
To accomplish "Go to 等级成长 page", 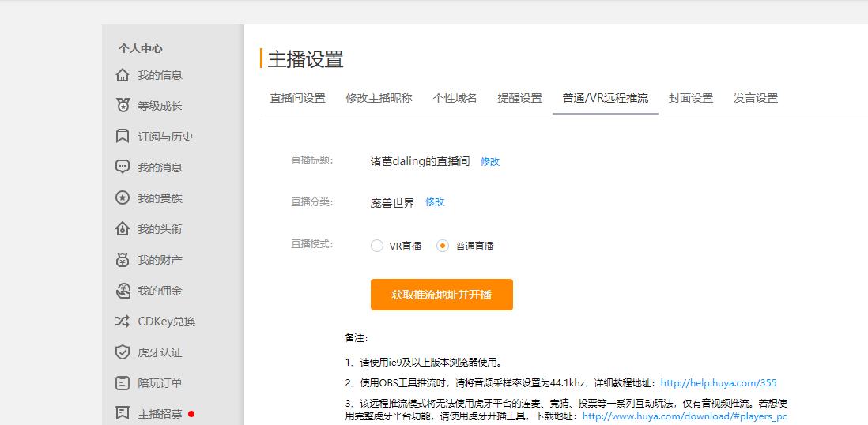I will 160,106.
